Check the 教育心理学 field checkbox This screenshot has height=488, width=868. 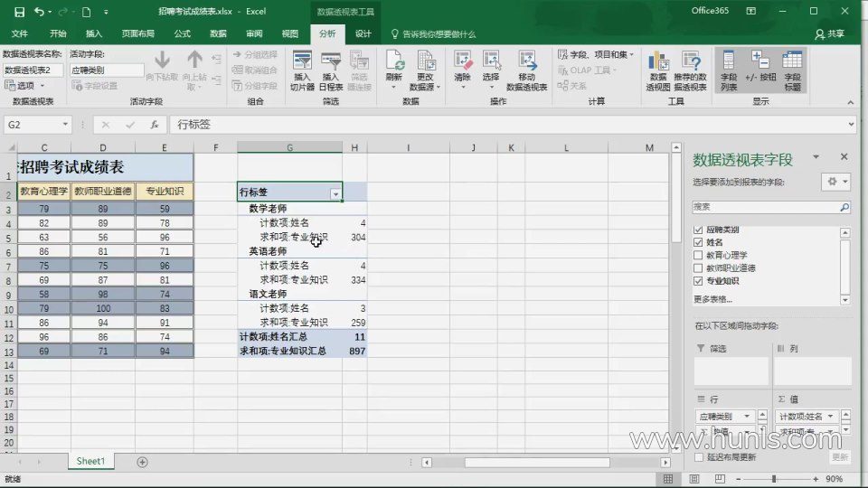click(697, 255)
